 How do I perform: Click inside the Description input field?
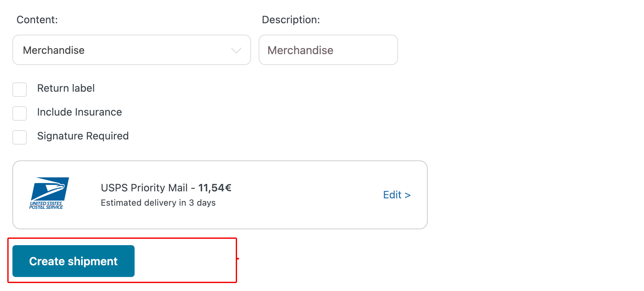click(328, 50)
